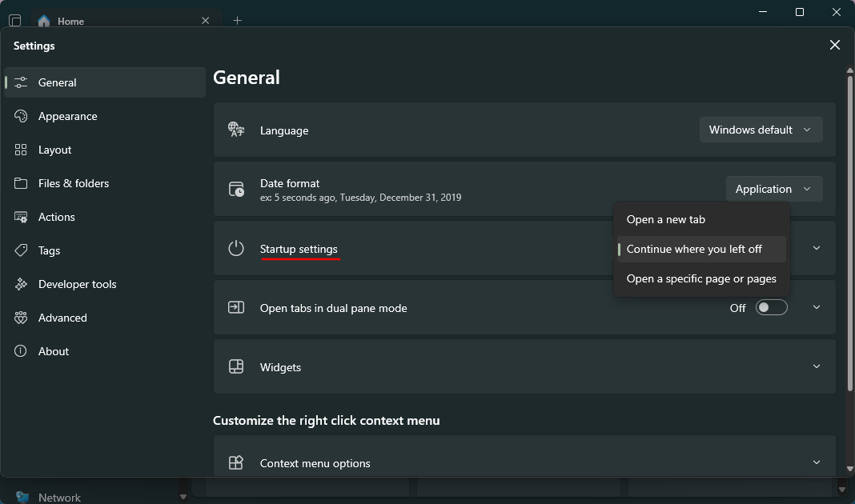Choose 'Open a new tab' startup option
This screenshot has width=855, height=504.
click(x=666, y=219)
